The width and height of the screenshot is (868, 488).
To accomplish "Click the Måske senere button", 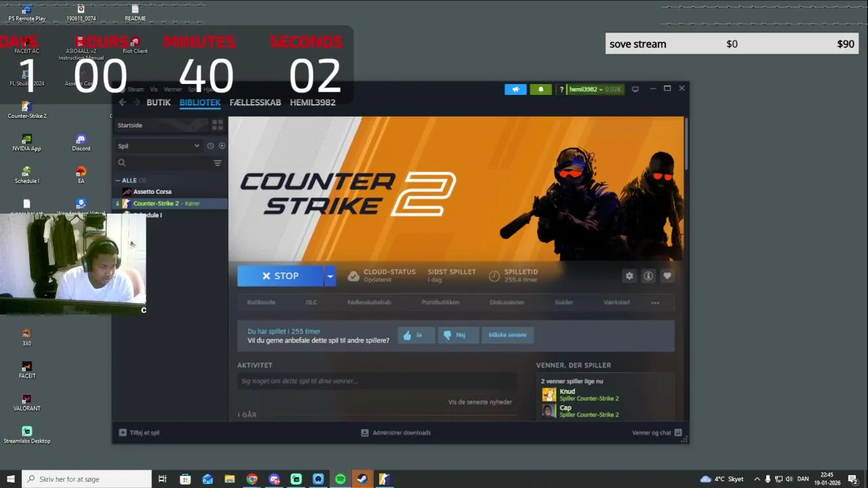I will (x=507, y=335).
